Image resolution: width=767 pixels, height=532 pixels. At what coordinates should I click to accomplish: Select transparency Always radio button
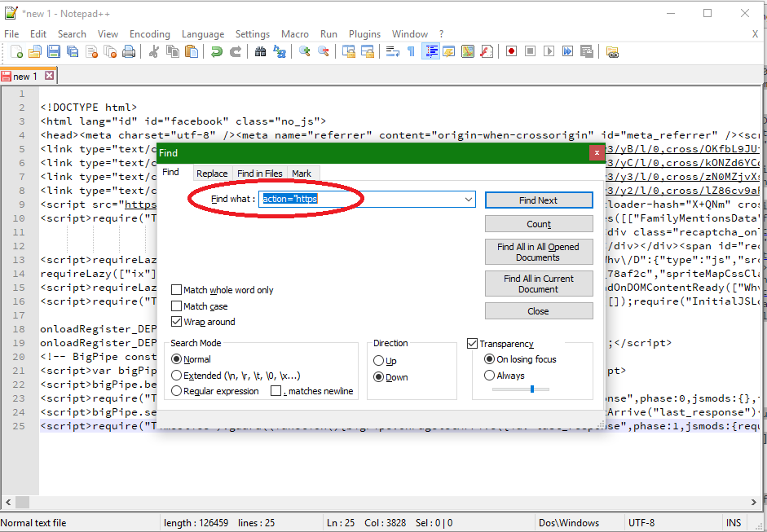click(489, 376)
